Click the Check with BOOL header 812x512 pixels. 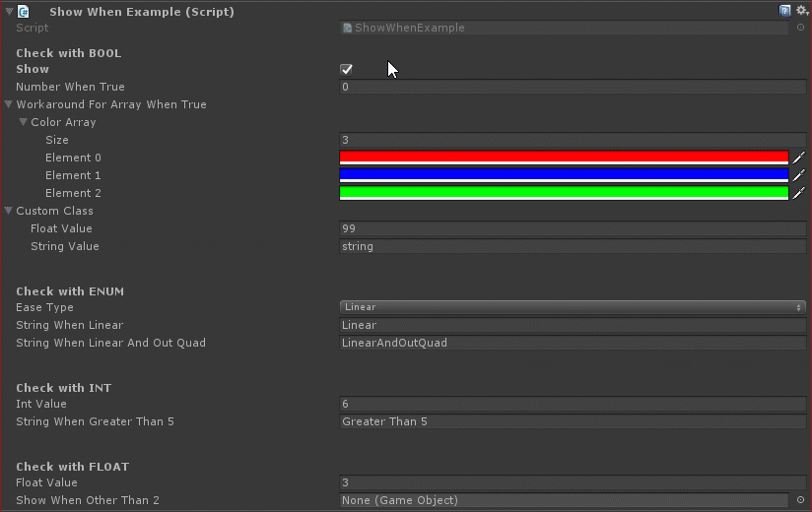(x=68, y=53)
